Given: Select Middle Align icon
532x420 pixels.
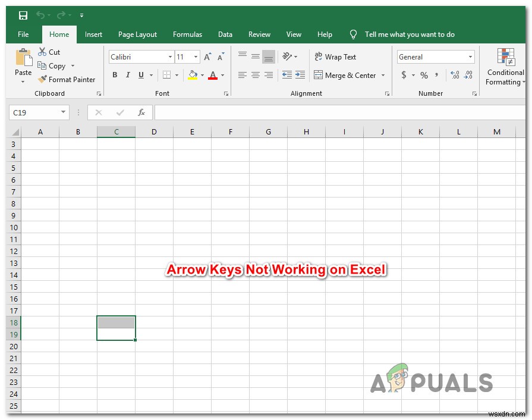Looking at the screenshot, I should (x=256, y=57).
